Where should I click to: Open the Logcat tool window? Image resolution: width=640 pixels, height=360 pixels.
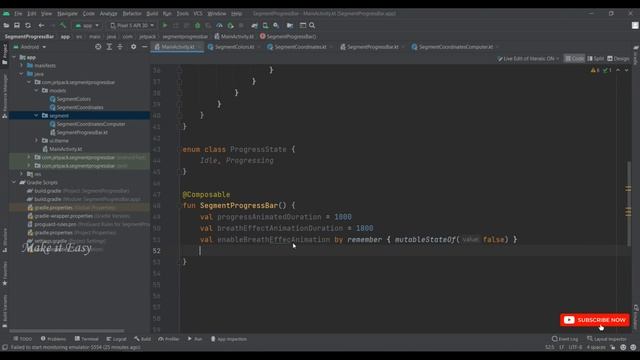point(117,339)
